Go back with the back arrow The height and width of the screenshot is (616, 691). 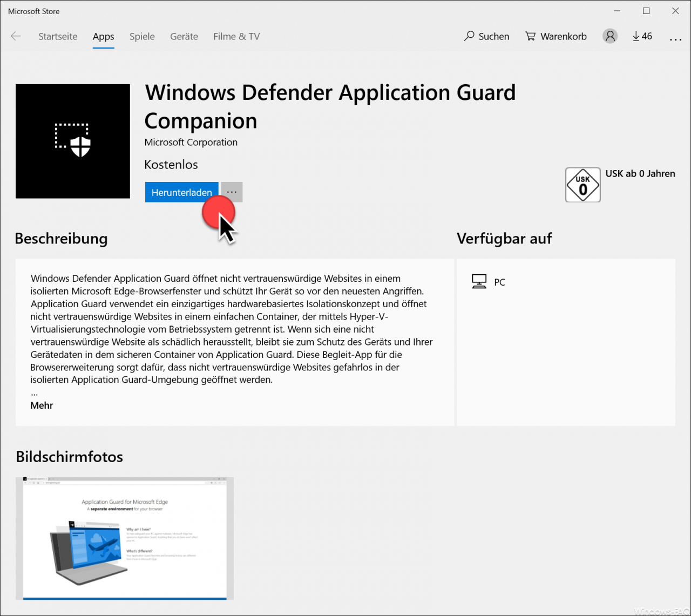[x=16, y=36]
